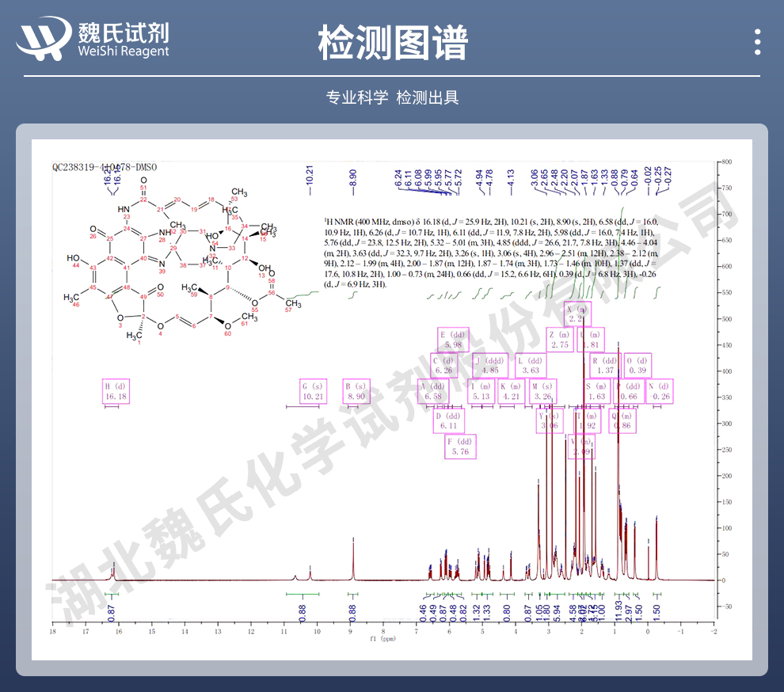Click the 专业科学 检测出具 subtitle text
Screen dimensions: 784x692
[x=392, y=97]
